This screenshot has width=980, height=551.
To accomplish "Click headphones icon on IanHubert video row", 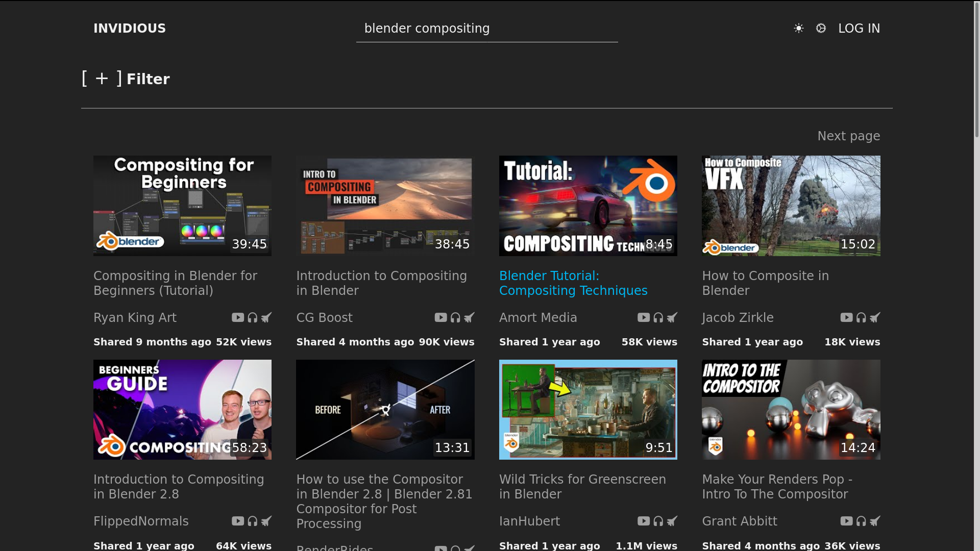I will [658, 521].
